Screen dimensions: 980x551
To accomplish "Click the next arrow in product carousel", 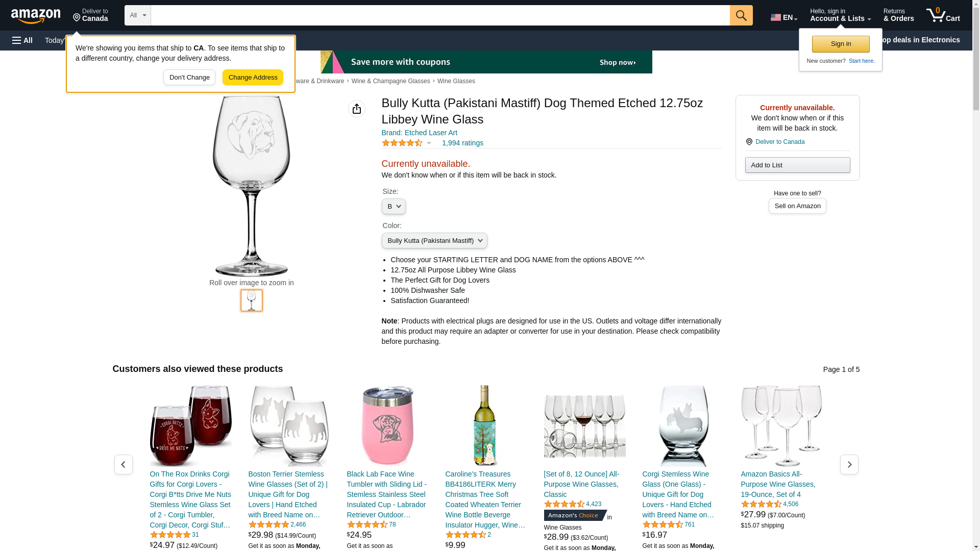I will click(849, 464).
